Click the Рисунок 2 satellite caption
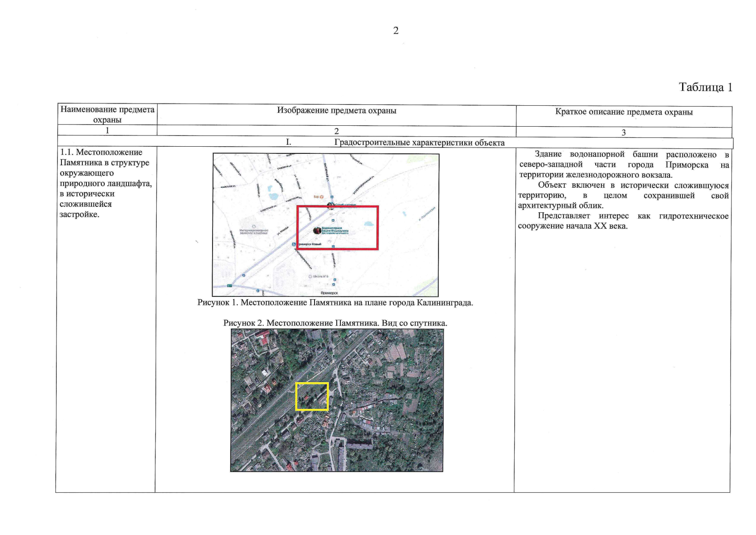Viewport: 756px width, 535px height. (x=335, y=323)
